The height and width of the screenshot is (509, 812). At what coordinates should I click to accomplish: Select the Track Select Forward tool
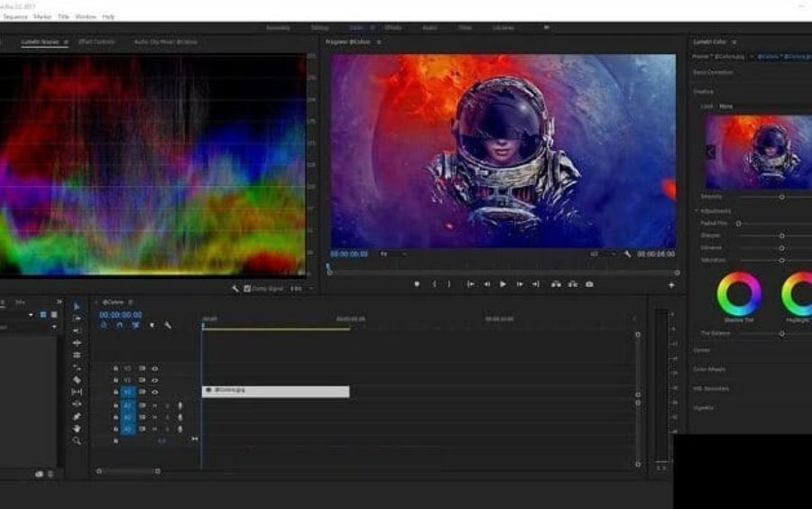[77, 319]
